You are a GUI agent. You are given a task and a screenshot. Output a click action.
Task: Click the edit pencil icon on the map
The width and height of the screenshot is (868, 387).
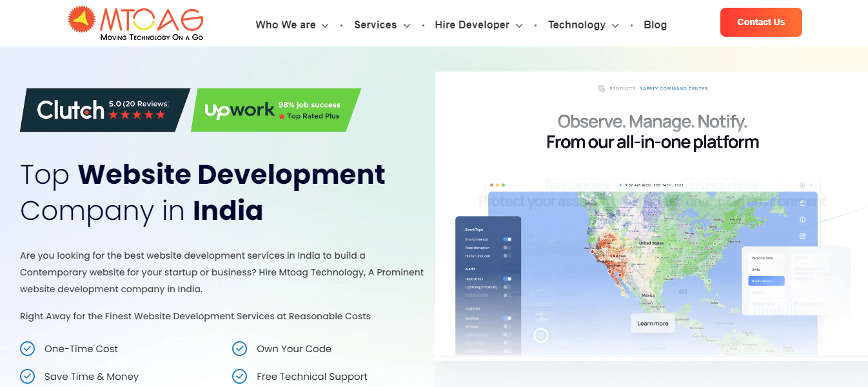(802, 236)
